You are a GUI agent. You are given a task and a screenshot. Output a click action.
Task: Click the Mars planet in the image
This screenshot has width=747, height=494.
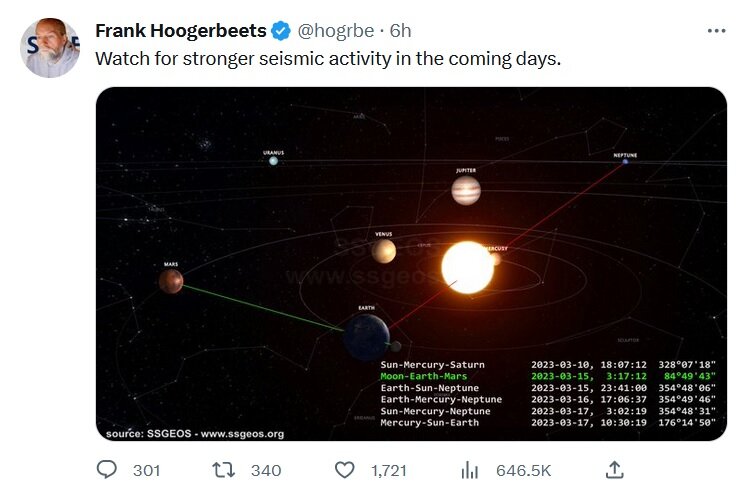[x=171, y=281]
